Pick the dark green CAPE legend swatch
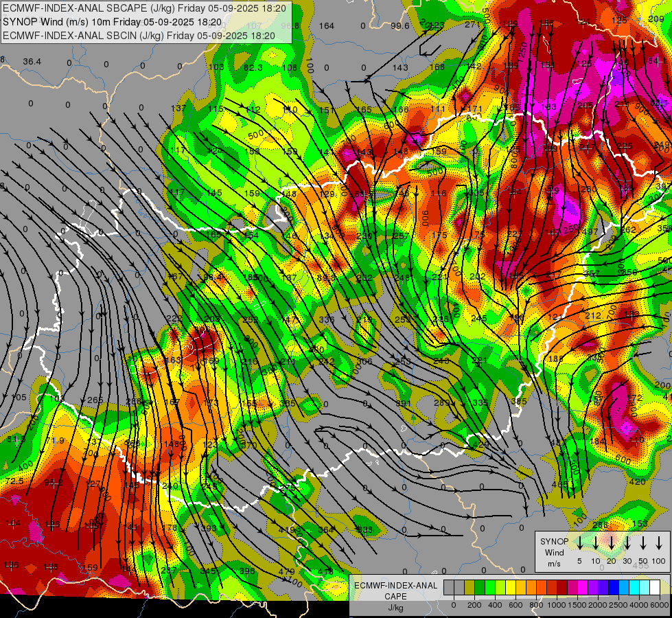Screen dimensions: 672x618 point(480,587)
